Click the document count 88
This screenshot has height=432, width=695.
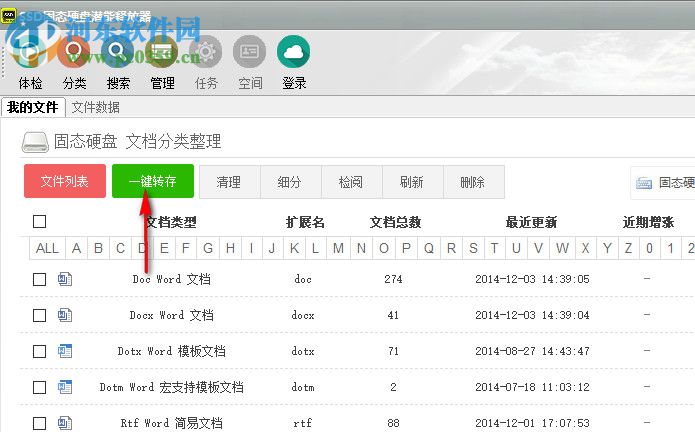coord(393,423)
